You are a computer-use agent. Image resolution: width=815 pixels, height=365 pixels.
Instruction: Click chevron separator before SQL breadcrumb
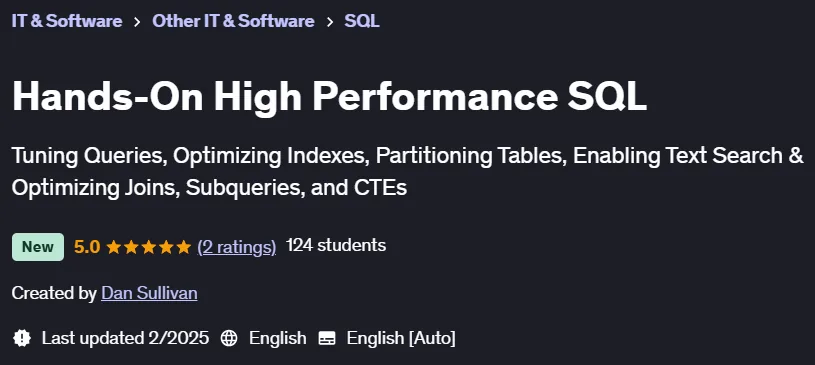(x=330, y=21)
